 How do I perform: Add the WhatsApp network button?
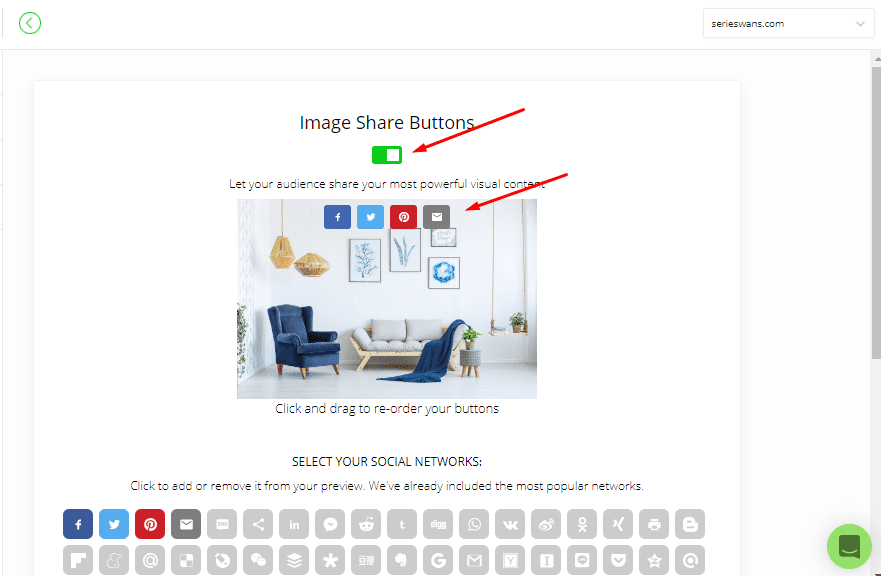(474, 524)
